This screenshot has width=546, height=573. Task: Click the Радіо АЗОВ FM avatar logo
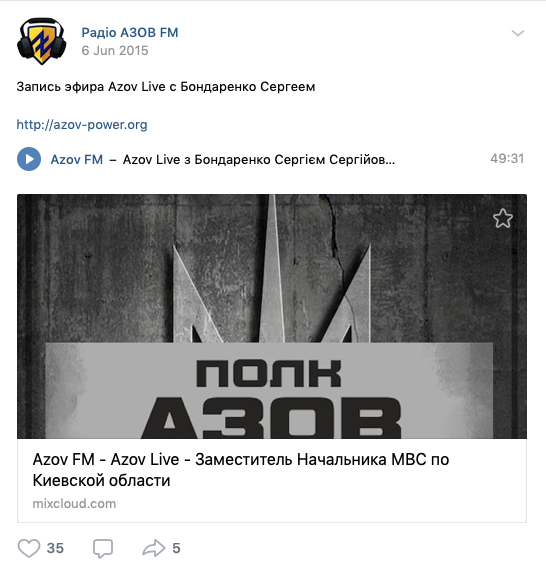pos(41,41)
